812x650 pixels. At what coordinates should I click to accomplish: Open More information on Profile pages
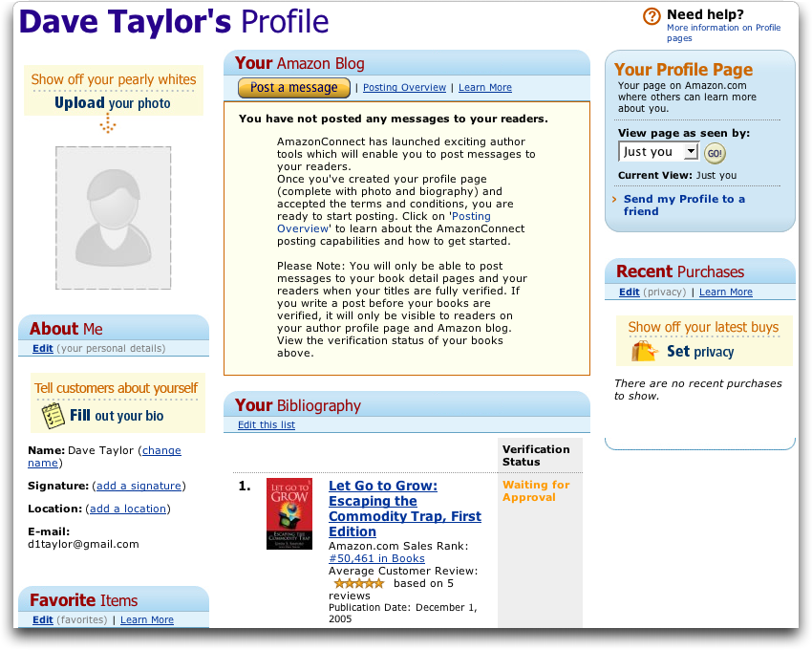point(723,32)
